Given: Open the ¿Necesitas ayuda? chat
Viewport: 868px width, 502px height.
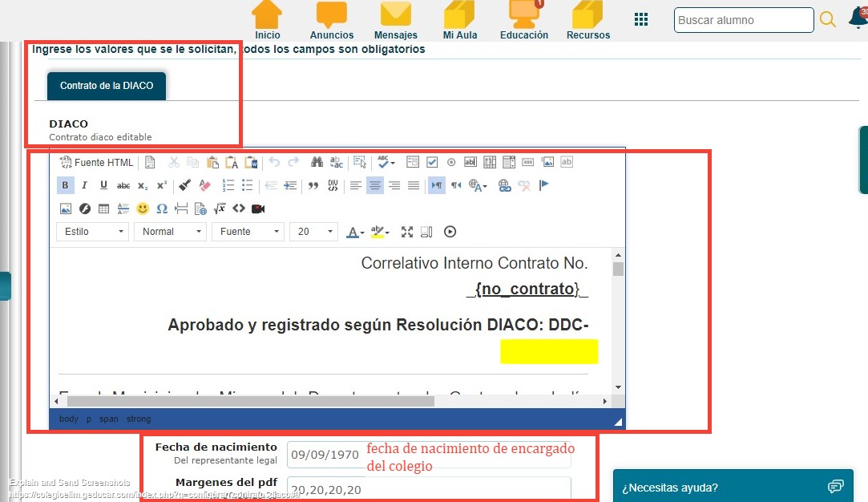Looking at the screenshot, I should click(x=733, y=487).
